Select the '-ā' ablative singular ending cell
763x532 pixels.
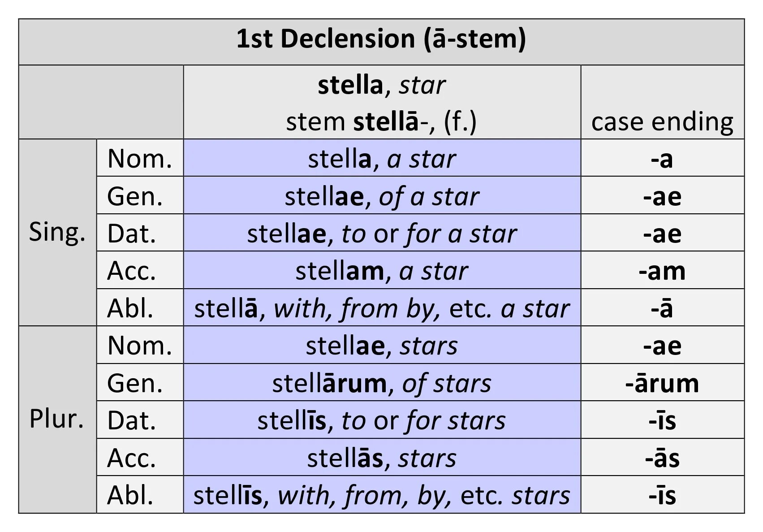coord(662,308)
